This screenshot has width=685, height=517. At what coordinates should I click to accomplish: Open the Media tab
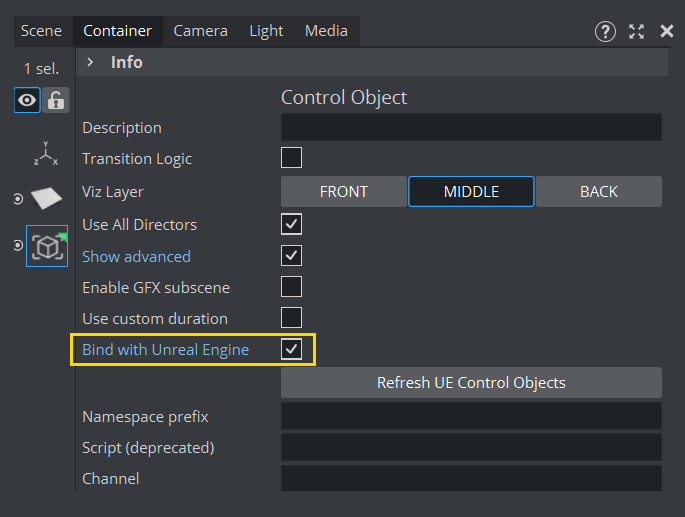326,31
